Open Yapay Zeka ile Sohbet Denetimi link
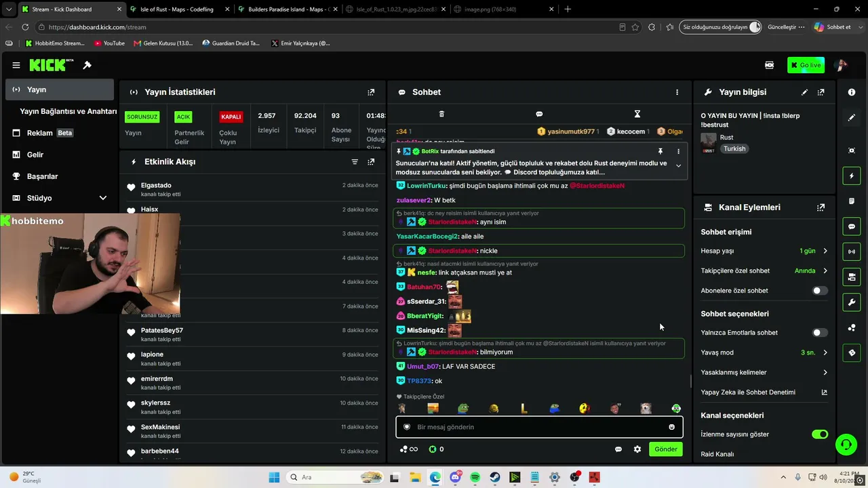 pyautogui.click(x=764, y=392)
